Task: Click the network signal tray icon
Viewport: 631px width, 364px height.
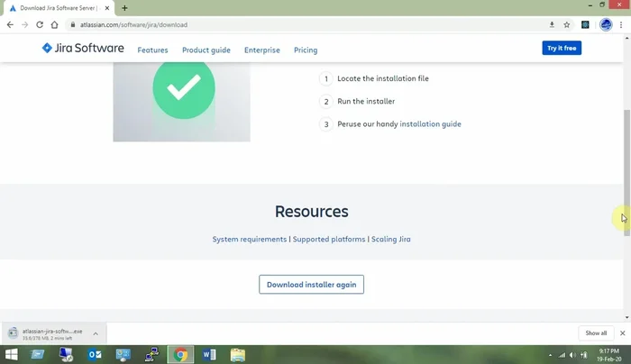Action: pyautogui.click(x=562, y=355)
